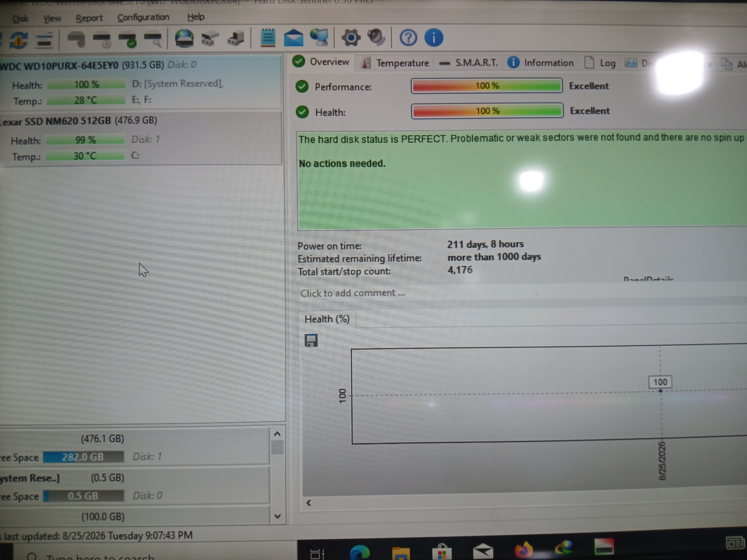Image resolution: width=747 pixels, height=560 pixels.
Task: Click the Lexar 99 % health bar
Action: coord(85,140)
